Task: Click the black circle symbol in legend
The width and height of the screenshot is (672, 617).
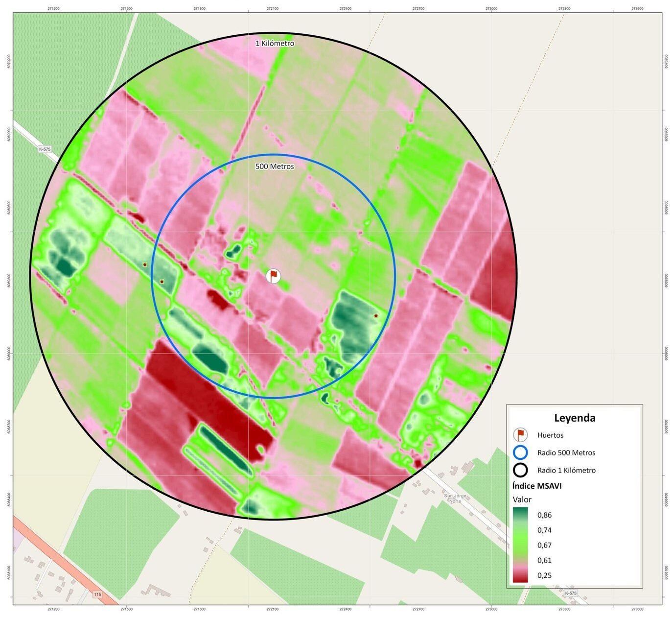Action: coord(520,470)
